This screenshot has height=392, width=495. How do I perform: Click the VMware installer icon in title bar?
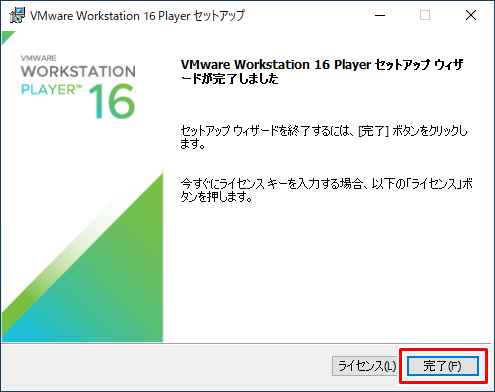coord(17,16)
